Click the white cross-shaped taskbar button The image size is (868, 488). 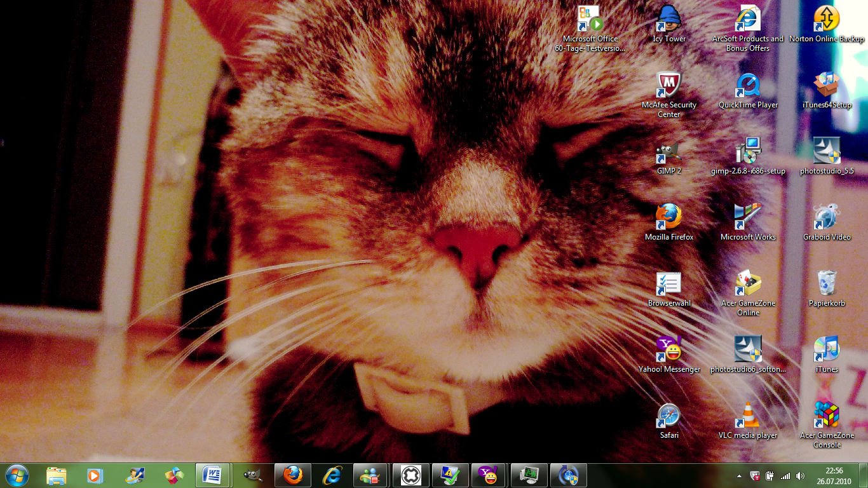(411, 475)
